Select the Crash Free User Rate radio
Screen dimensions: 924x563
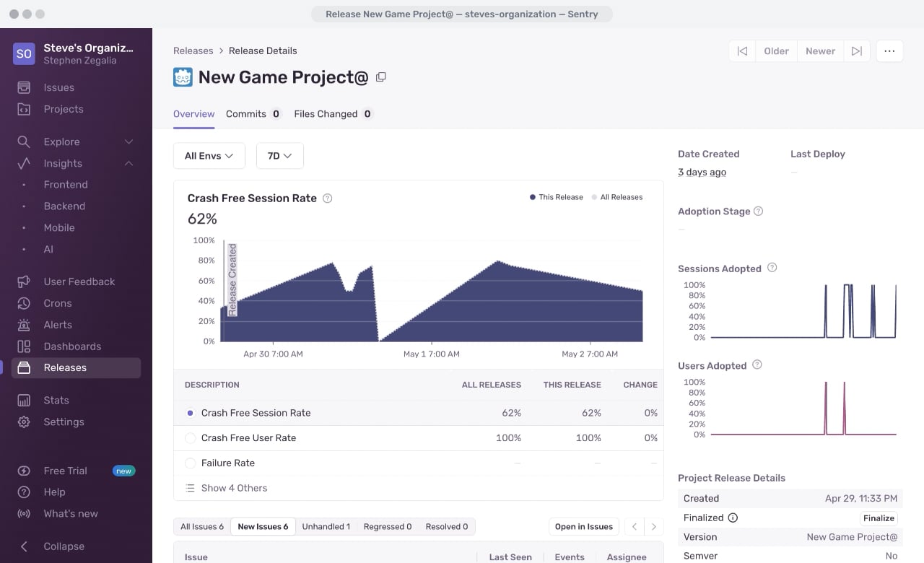tap(191, 438)
